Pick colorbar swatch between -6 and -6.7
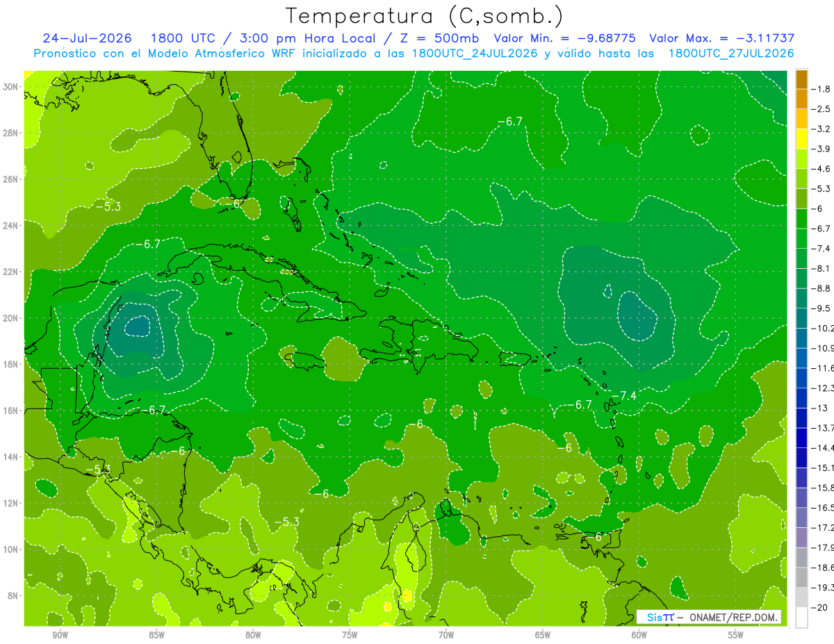 click(801, 219)
